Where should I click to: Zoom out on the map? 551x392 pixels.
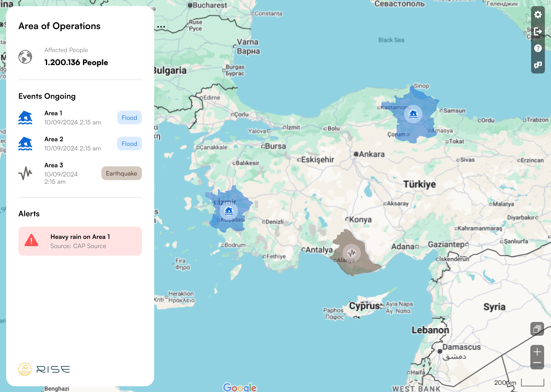click(537, 363)
